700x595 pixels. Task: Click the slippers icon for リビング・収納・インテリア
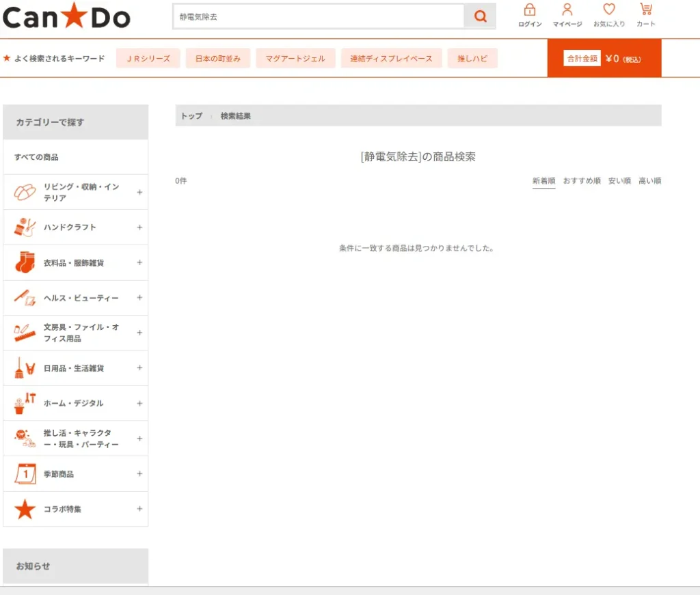[x=25, y=191]
